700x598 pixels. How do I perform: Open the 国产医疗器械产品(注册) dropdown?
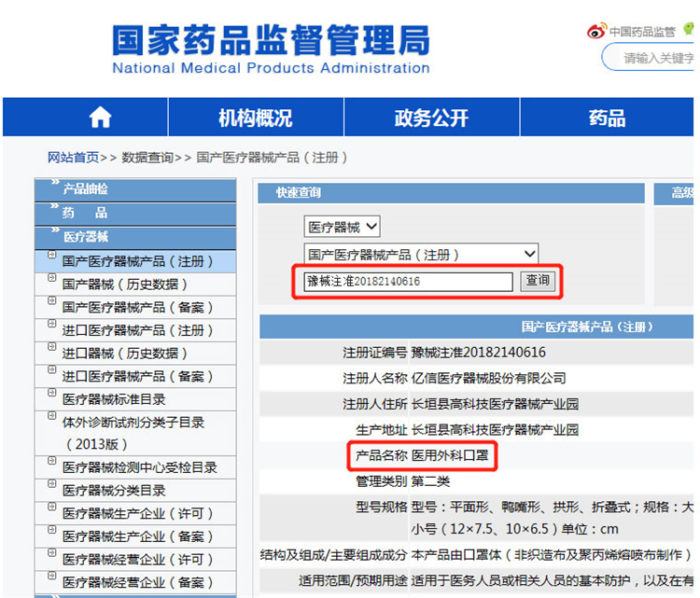(421, 254)
